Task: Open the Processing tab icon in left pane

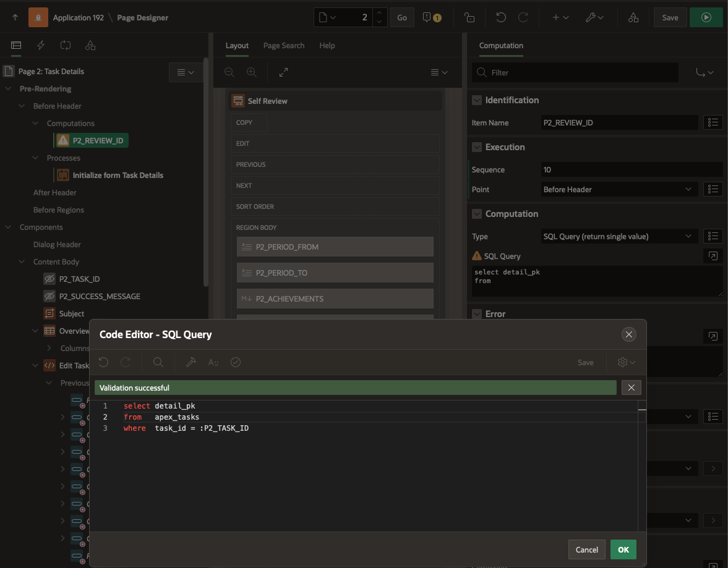Action: (66, 46)
